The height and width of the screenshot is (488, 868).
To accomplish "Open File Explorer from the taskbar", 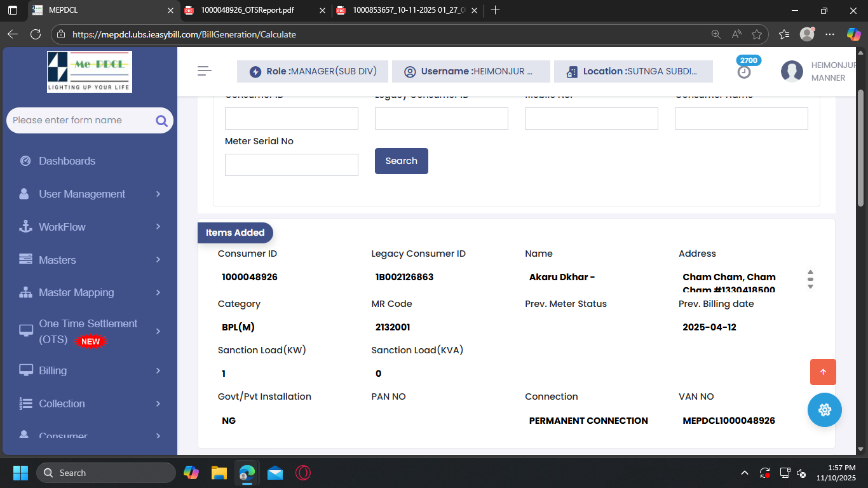I will 219,473.
